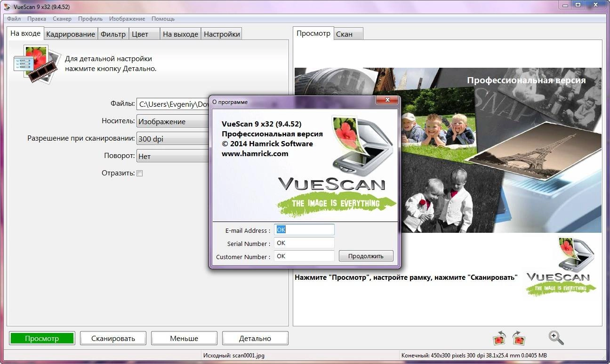
Task: Rotate image left with bottom toolbar icon
Action: (x=499, y=338)
